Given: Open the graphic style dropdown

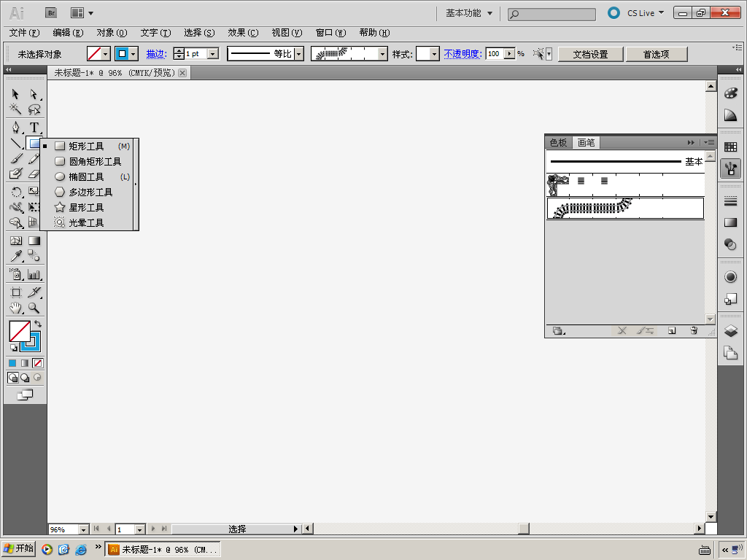Looking at the screenshot, I should point(434,54).
